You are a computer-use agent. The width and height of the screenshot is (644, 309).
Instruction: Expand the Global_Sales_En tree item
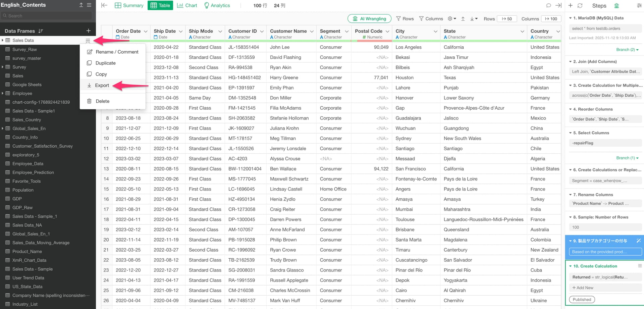click(x=3, y=128)
